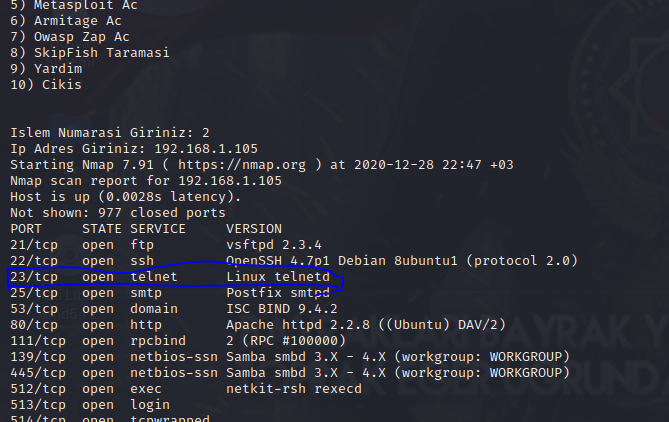The image size is (669, 422).
Task: Select the Armitage Ac menu option
Action: point(66,21)
